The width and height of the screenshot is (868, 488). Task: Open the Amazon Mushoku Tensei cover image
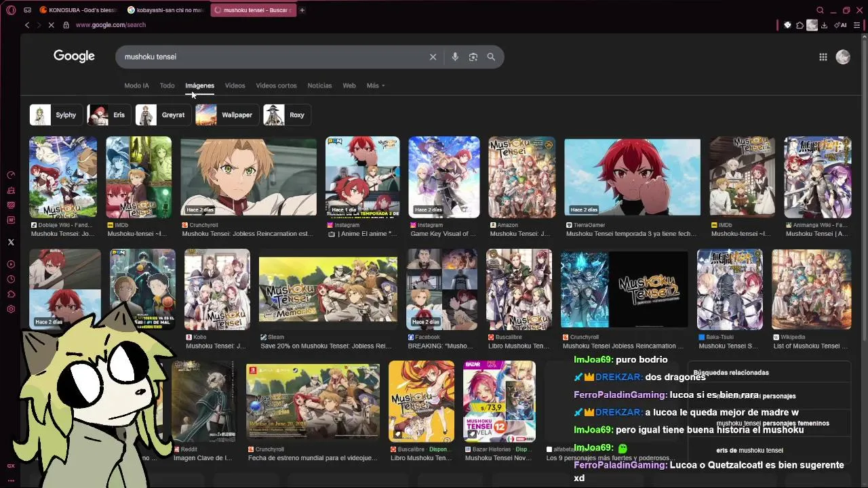[x=522, y=177]
